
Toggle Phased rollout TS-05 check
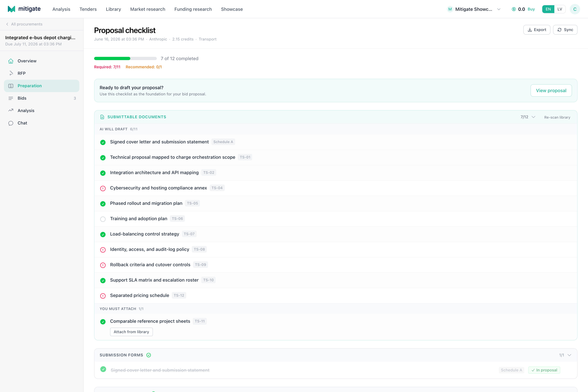pyautogui.click(x=103, y=204)
